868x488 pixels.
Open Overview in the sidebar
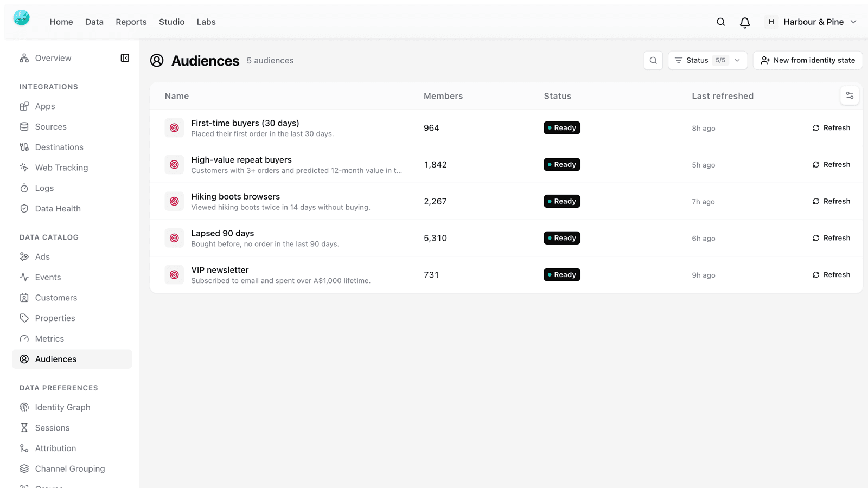(53, 58)
